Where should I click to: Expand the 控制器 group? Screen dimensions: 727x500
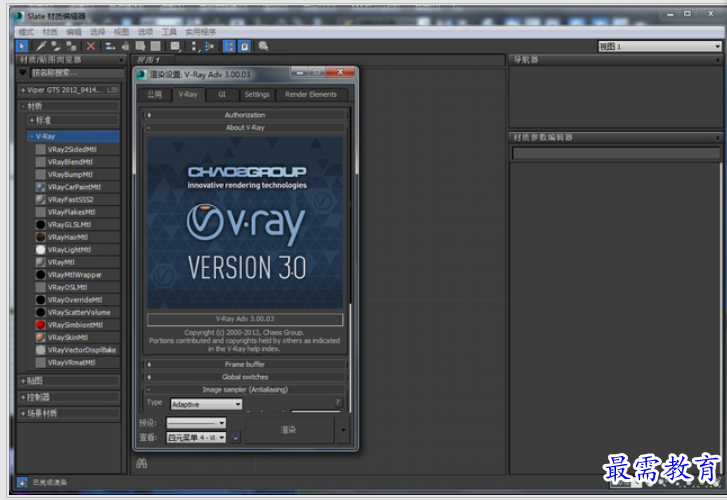(x=69, y=397)
